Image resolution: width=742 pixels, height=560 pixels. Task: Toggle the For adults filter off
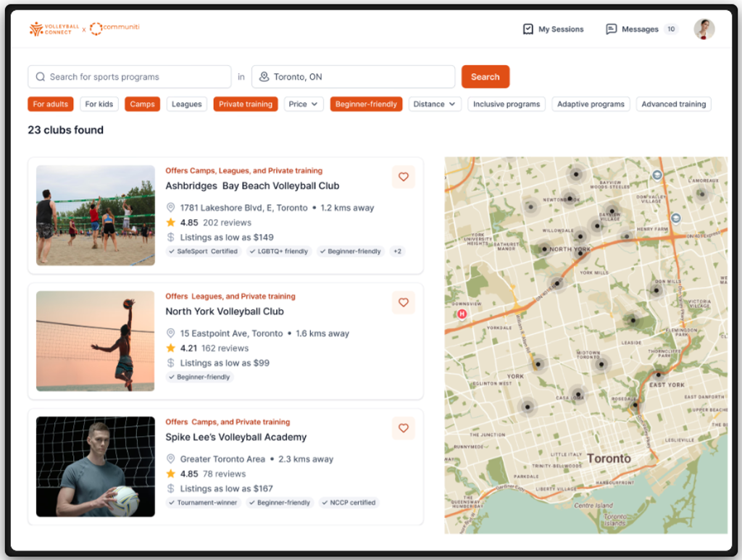point(51,104)
